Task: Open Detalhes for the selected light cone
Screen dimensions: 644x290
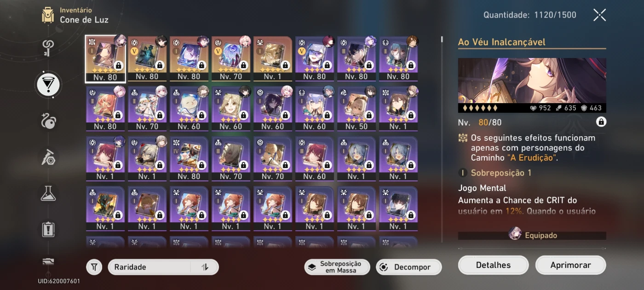Action: click(x=493, y=265)
